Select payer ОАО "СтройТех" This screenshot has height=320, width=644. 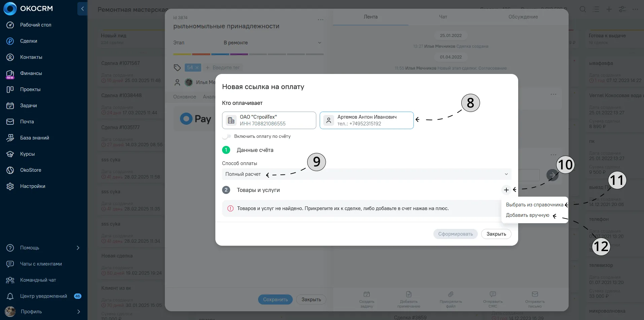(x=269, y=120)
